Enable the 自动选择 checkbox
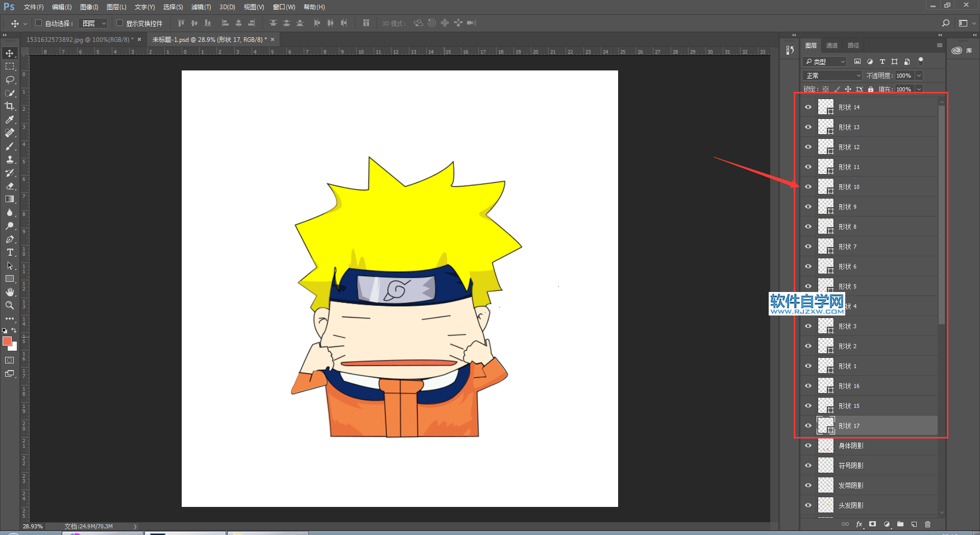 point(38,23)
